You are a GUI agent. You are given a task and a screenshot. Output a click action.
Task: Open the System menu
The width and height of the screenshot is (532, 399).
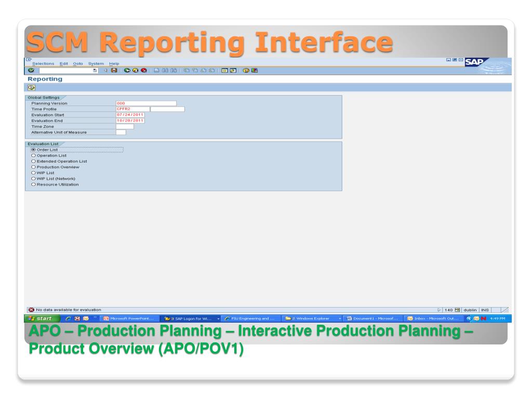coord(96,63)
